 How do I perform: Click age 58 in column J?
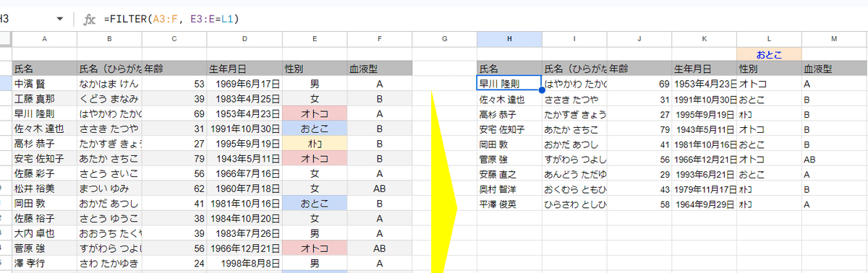[639, 204]
